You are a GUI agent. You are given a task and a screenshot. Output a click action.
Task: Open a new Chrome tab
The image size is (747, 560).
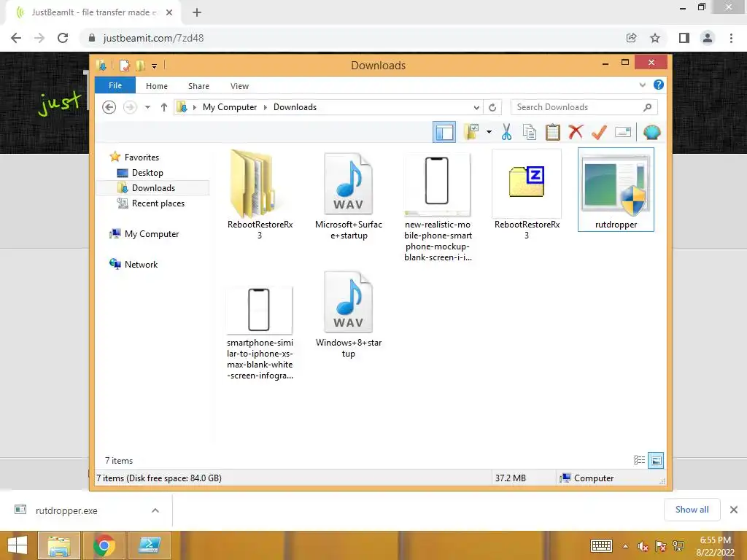point(197,13)
